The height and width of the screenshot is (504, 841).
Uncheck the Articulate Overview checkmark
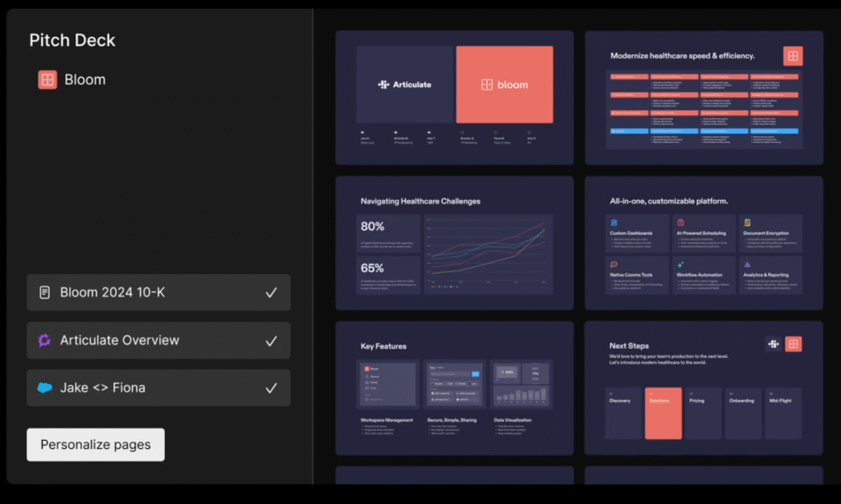click(271, 341)
